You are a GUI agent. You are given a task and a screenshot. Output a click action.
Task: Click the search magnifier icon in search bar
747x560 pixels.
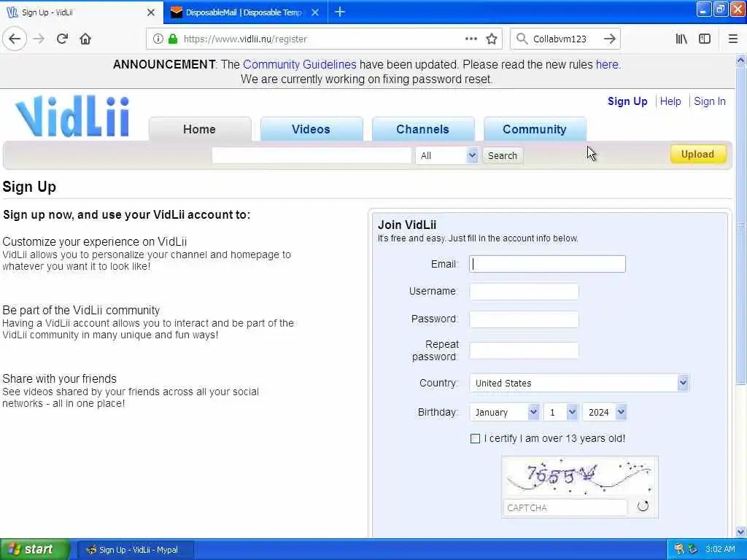[x=522, y=39]
